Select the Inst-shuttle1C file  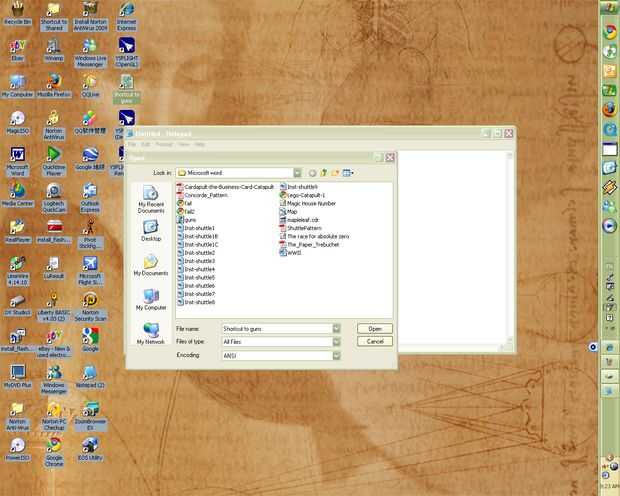pos(198,244)
